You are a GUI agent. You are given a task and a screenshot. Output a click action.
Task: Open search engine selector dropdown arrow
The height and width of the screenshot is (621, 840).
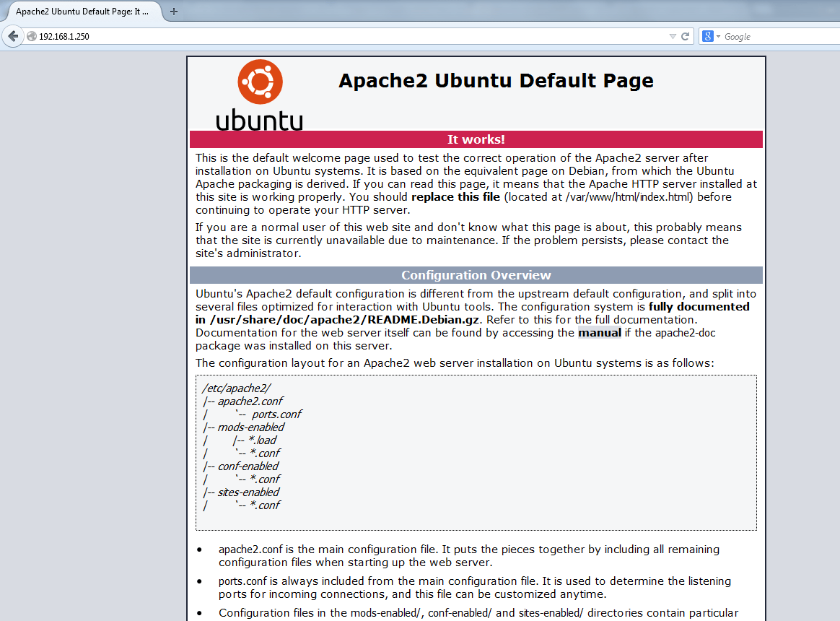coord(718,37)
